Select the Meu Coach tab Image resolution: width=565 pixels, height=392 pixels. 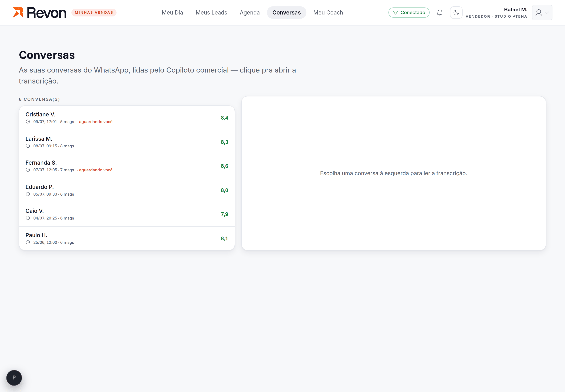pyautogui.click(x=328, y=13)
